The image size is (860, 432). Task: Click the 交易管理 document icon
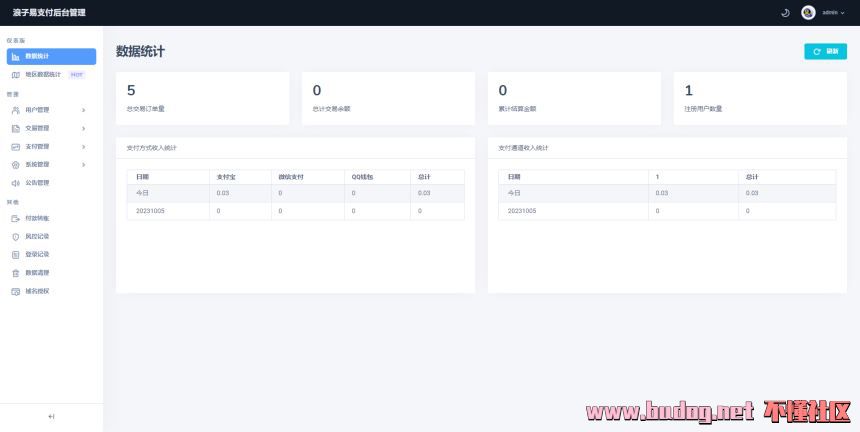15,128
